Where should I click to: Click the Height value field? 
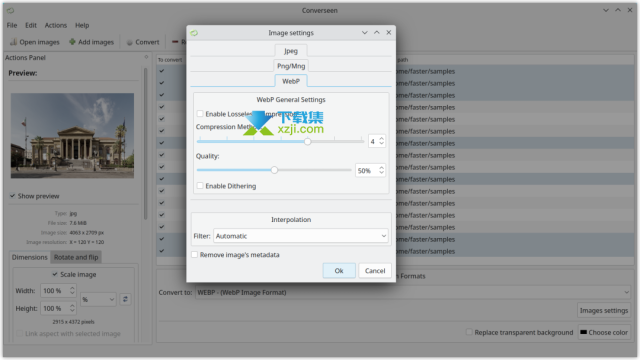point(55,308)
